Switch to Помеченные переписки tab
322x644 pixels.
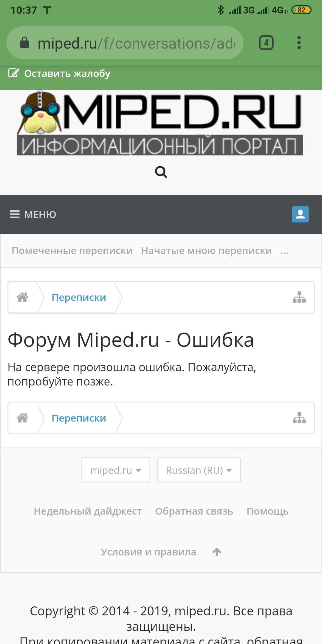tap(72, 251)
